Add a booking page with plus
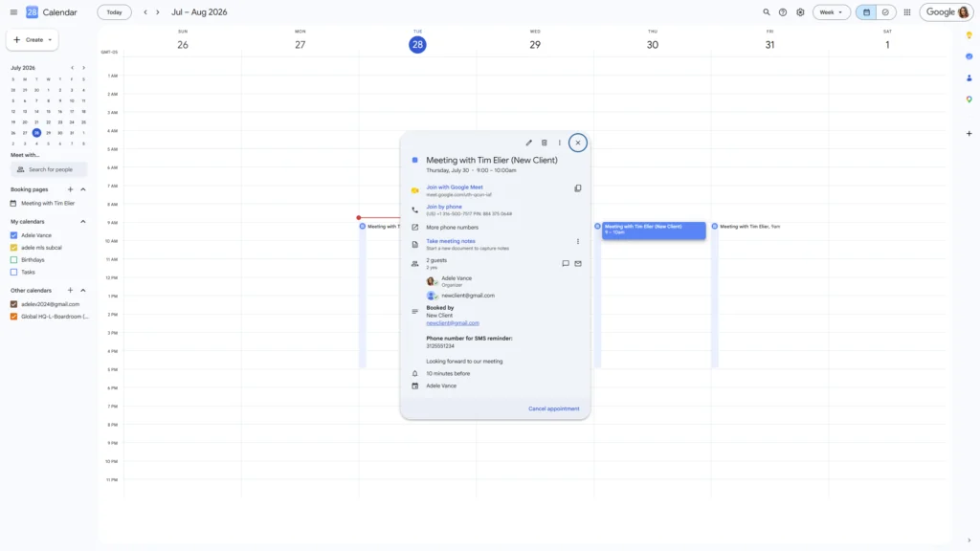The height and width of the screenshot is (551, 980). [x=70, y=189]
